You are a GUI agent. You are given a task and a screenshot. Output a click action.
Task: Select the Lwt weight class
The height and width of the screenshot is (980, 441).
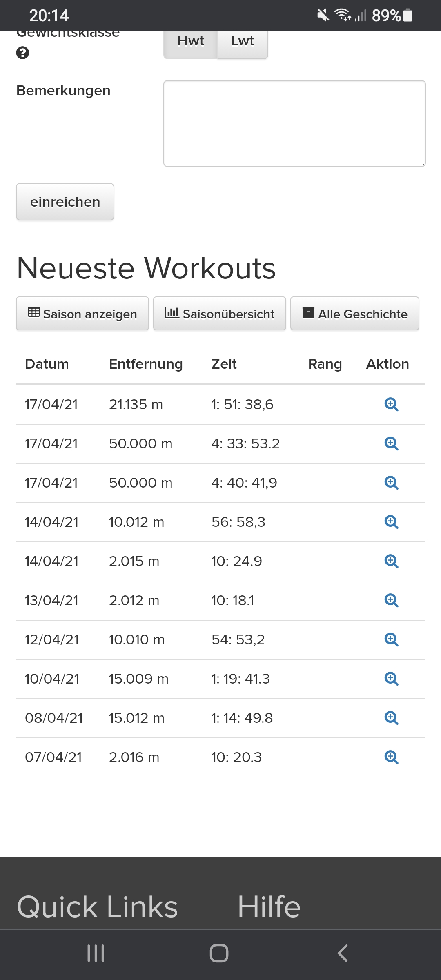[243, 42]
